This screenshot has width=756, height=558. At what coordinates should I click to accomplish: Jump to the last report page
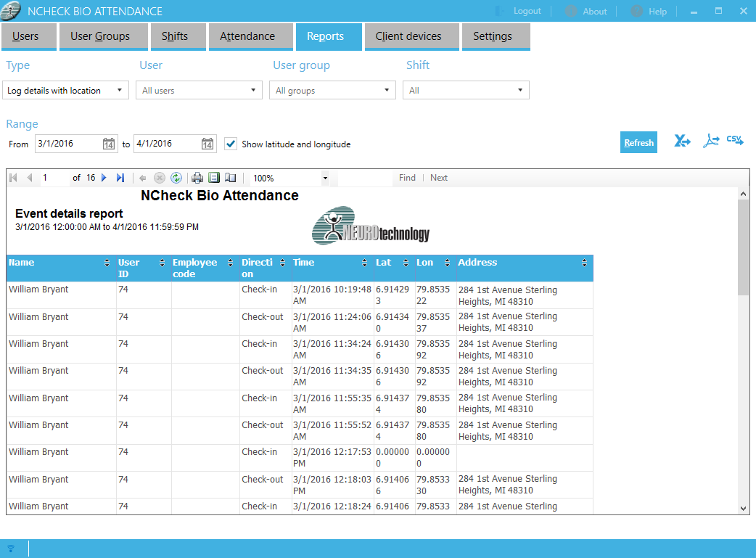pyautogui.click(x=120, y=178)
